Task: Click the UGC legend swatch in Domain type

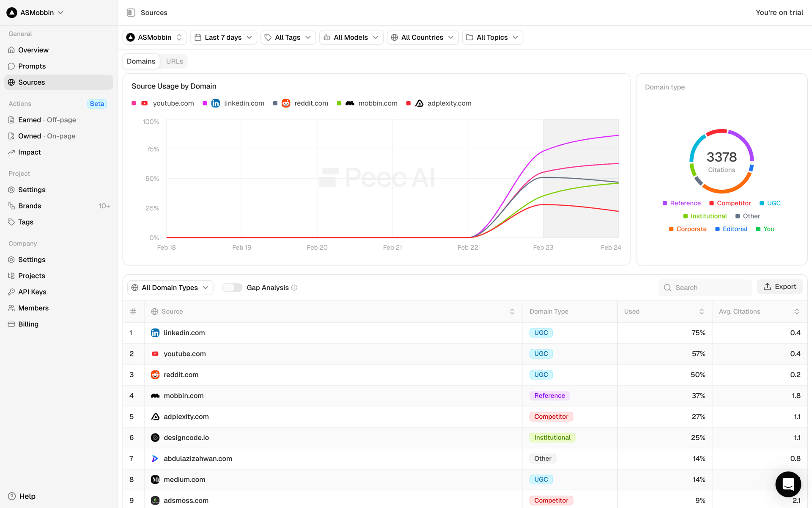Action: 762,203
